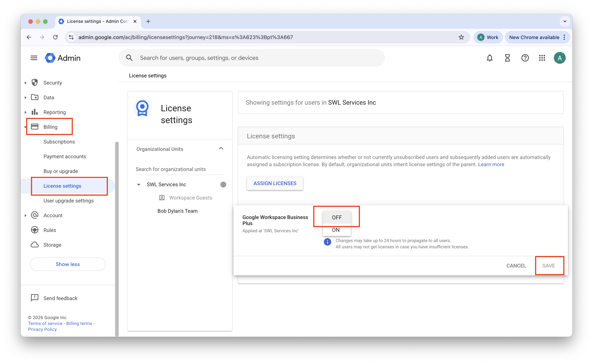Click the gray status dot next to SWL Services Inc
This screenshot has width=593, height=364.
click(223, 185)
